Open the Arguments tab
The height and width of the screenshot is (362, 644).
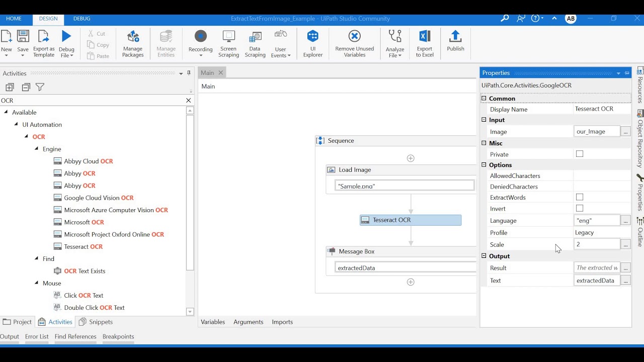(x=249, y=322)
